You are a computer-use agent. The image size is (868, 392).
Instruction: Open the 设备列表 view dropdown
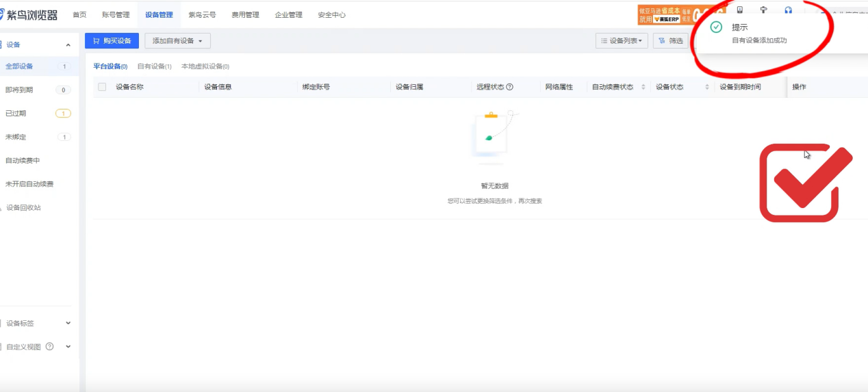click(621, 41)
